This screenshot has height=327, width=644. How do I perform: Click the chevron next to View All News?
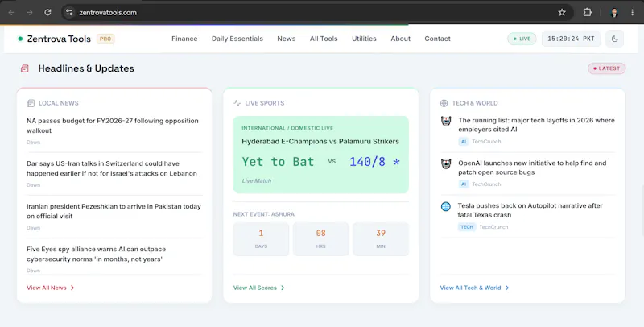click(x=72, y=288)
